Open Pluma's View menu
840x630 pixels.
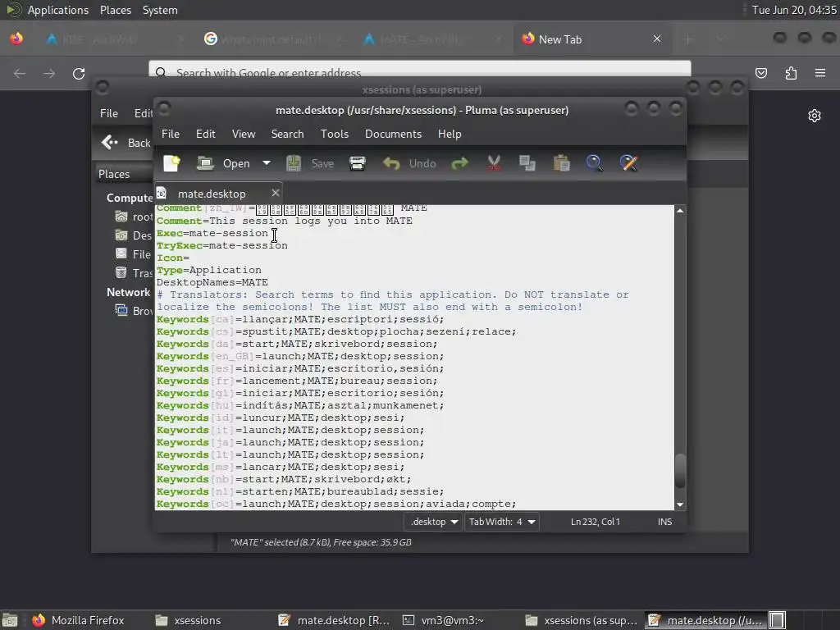tap(243, 134)
